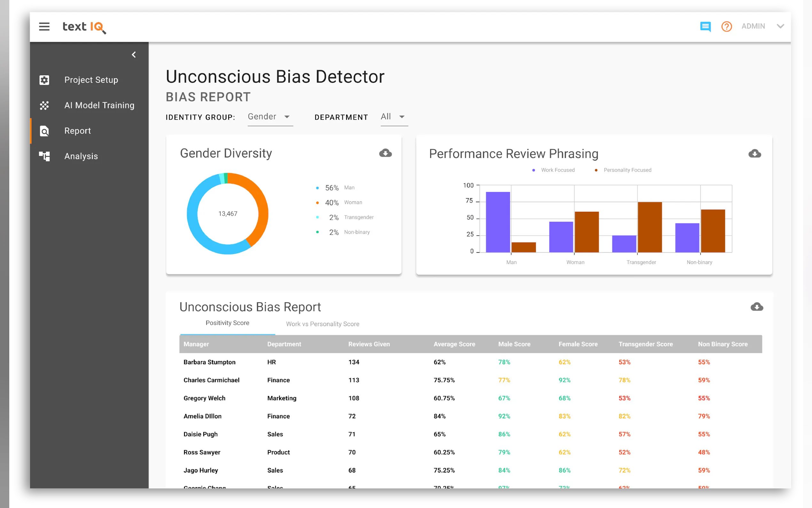
Task: Go to Report in sidebar
Action: point(78,131)
